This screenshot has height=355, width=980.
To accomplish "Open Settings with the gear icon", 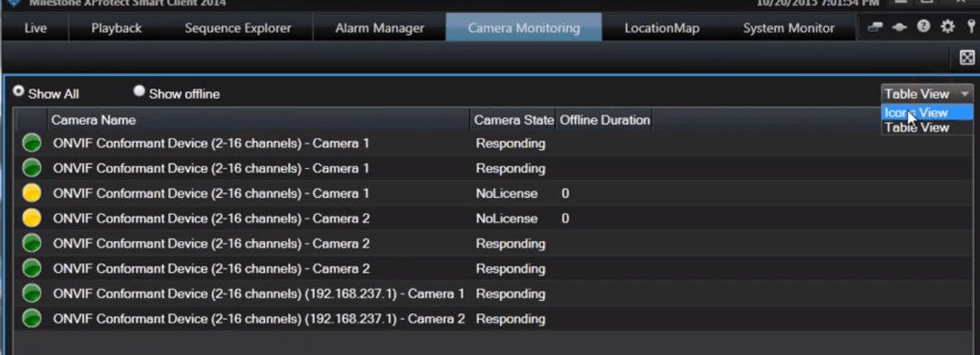I will pyautogui.click(x=948, y=26).
